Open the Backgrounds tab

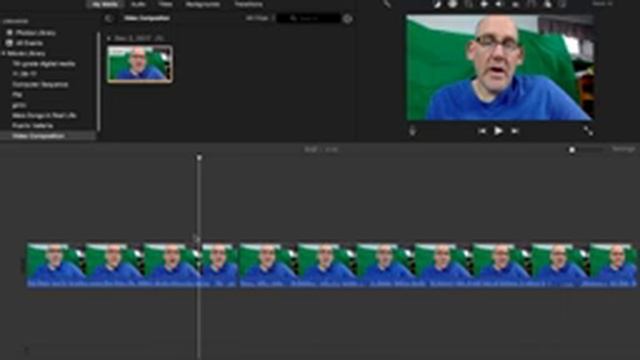pos(202,4)
